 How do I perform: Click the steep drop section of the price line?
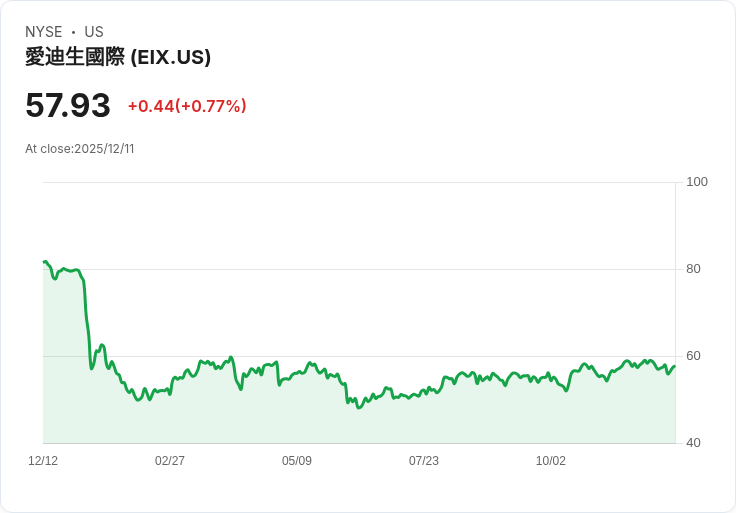(87, 320)
